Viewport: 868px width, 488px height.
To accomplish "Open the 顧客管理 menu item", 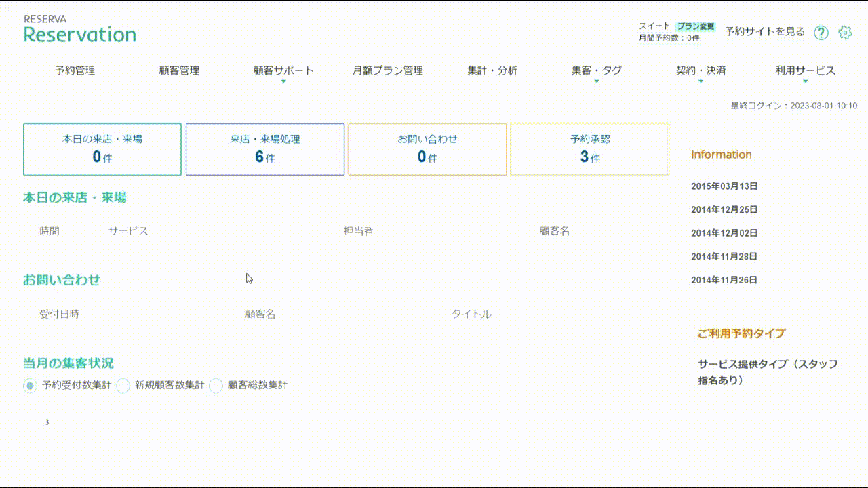I will click(x=179, y=70).
